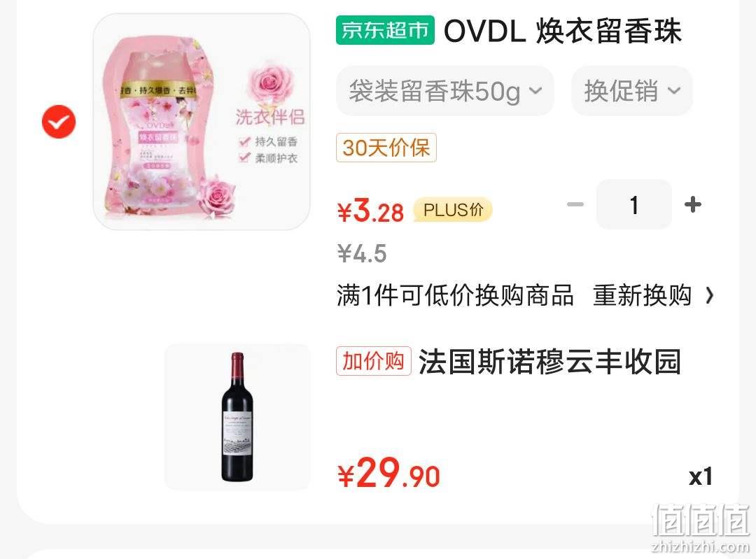Viewport: 756px width, 559px height.
Task: Tap the 30天价保 price protection tag
Action: point(386,148)
